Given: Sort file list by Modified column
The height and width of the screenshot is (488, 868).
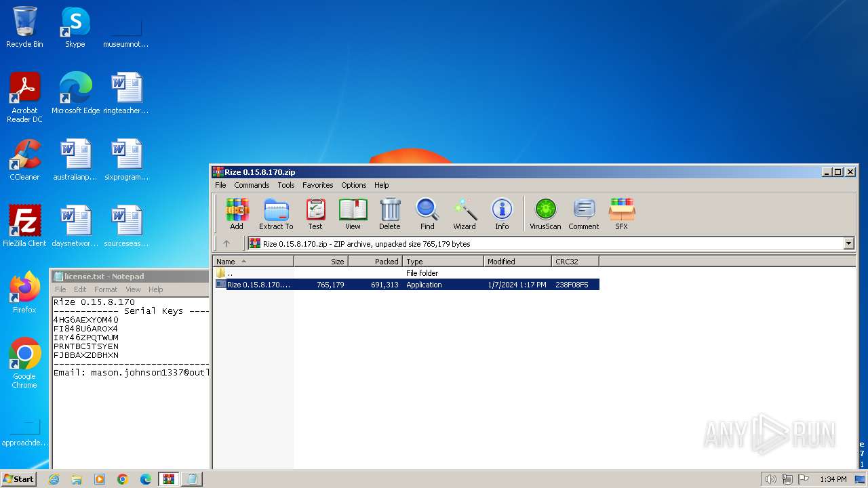Looking at the screenshot, I should pos(517,261).
